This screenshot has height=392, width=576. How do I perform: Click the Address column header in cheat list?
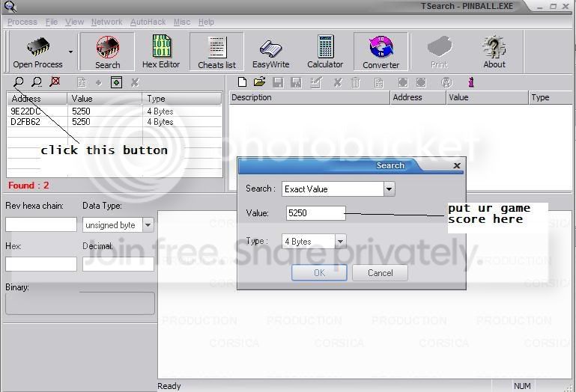[x=418, y=97]
